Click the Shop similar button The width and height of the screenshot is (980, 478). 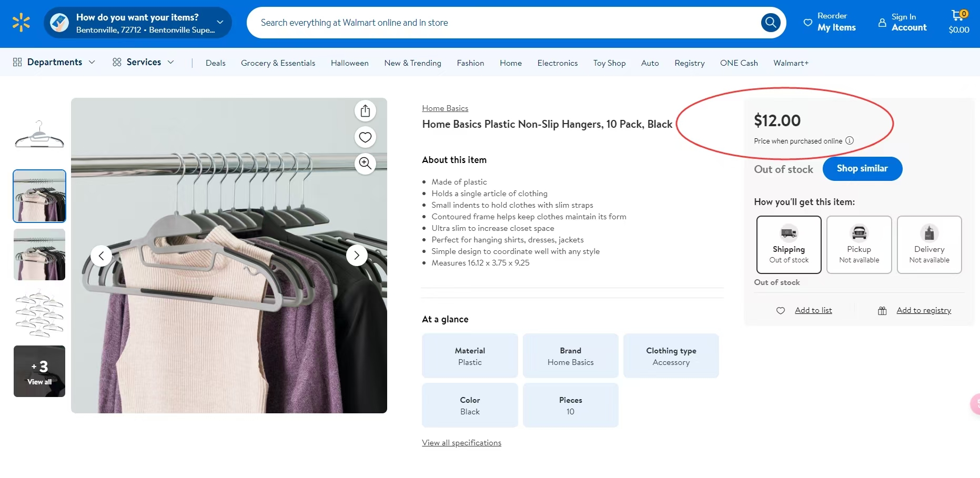coord(862,169)
